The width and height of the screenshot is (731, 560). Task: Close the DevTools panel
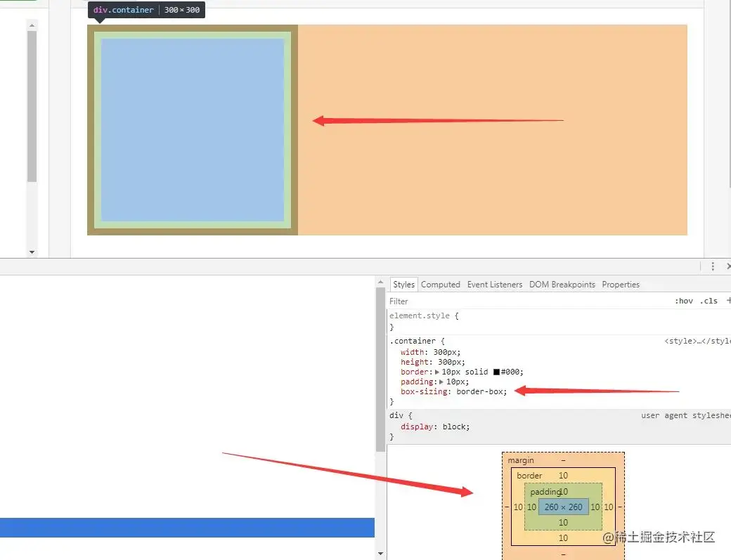[728, 266]
